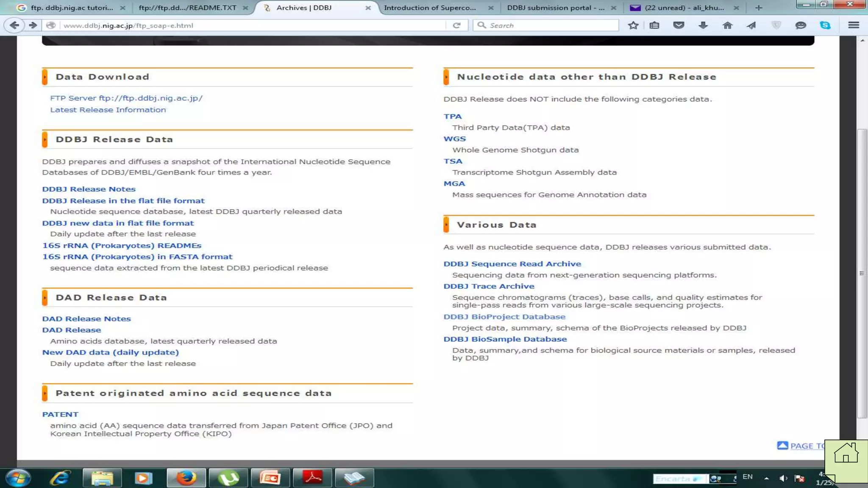This screenshot has width=868, height=488.
Task: Reload the current page
Action: pos(456,25)
